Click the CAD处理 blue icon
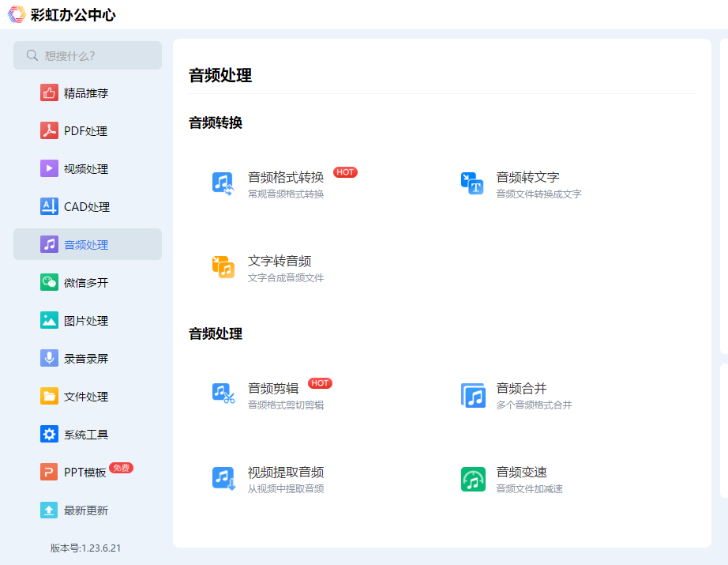This screenshot has height=565, width=728. click(x=49, y=206)
